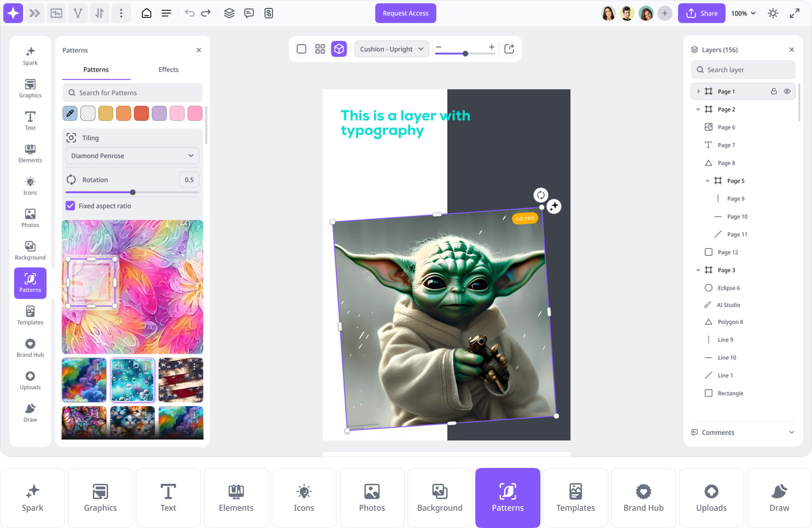Redo the last action
This screenshot has height=528, width=812.
(206, 13)
